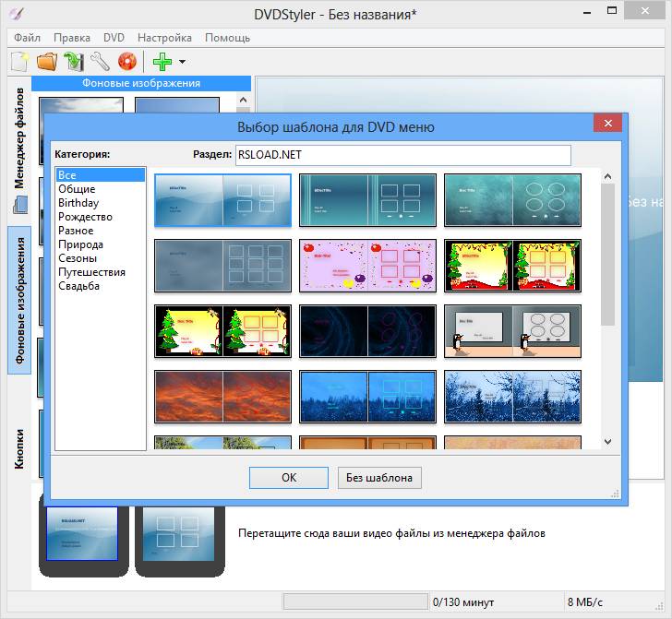Screen dimensions: 672x619
Task: Select the Общие category
Action: pyautogui.click(x=101, y=189)
